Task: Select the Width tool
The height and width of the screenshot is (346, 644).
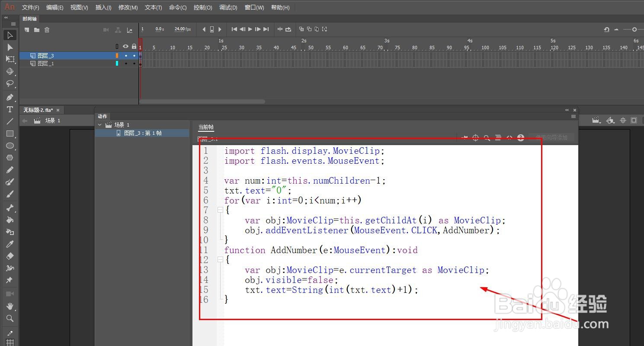Action: (10, 268)
